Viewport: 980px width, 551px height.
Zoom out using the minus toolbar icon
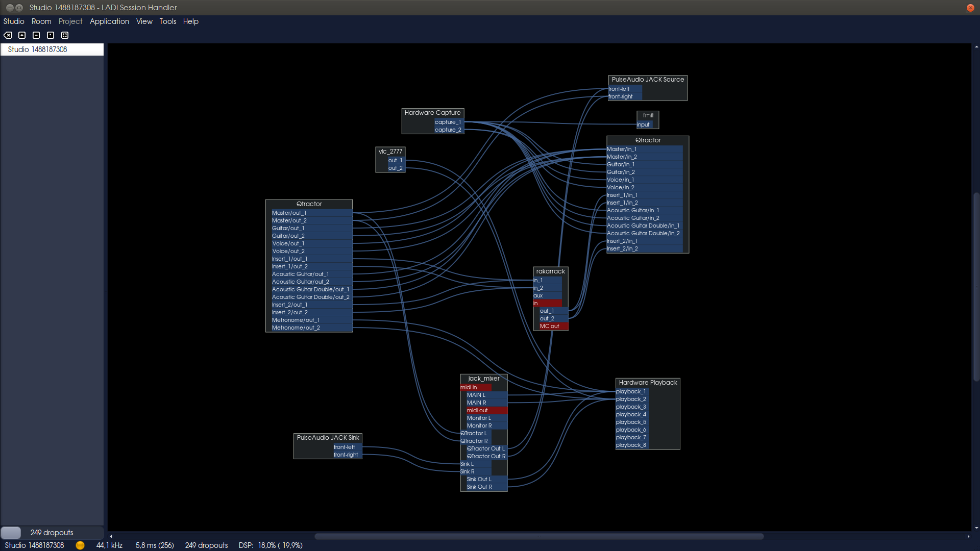click(36, 35)
